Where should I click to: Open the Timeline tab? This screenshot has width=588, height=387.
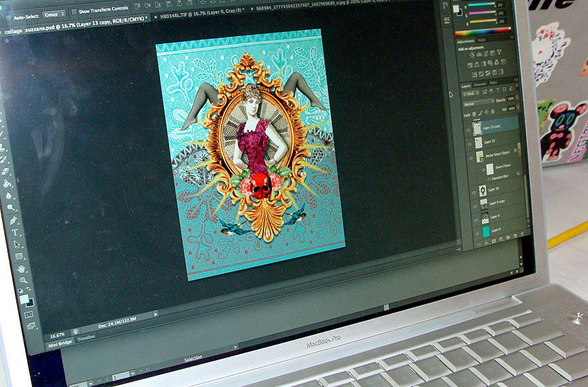pos(86,338)
